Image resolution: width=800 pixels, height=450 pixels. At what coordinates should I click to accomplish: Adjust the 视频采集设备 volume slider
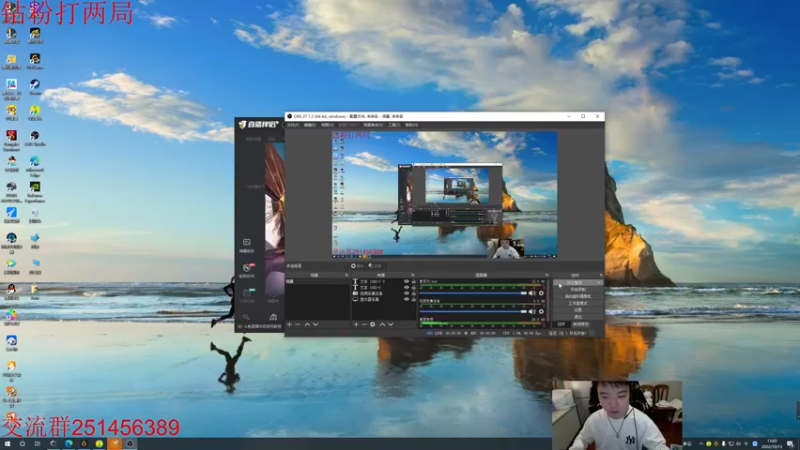(x=473, y=311)
